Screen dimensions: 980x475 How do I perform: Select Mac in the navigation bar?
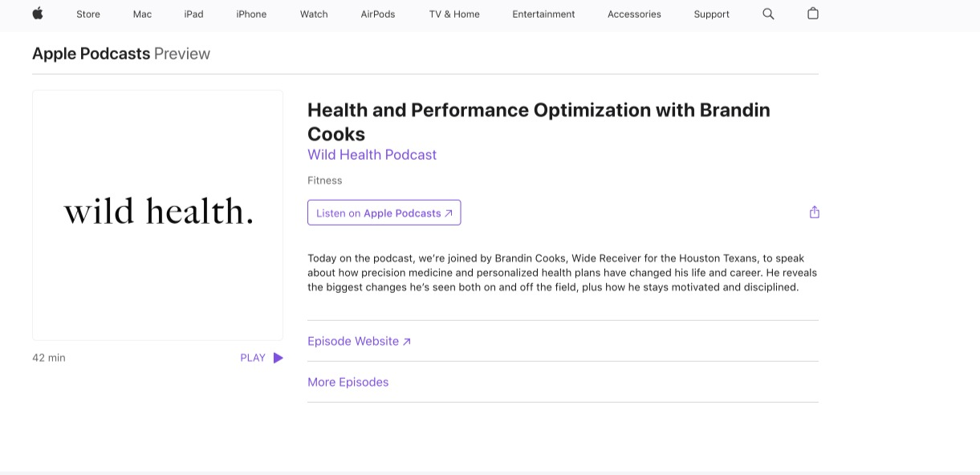pos(142,14)
